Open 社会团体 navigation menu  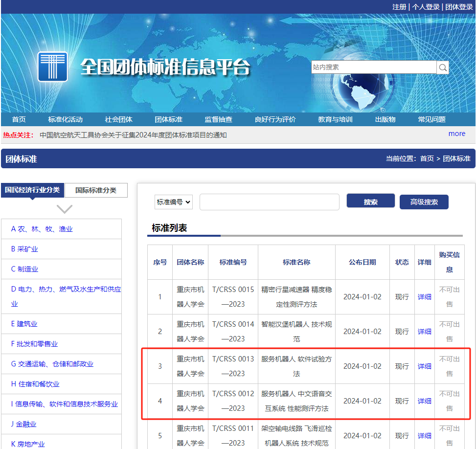click(118, 119)
